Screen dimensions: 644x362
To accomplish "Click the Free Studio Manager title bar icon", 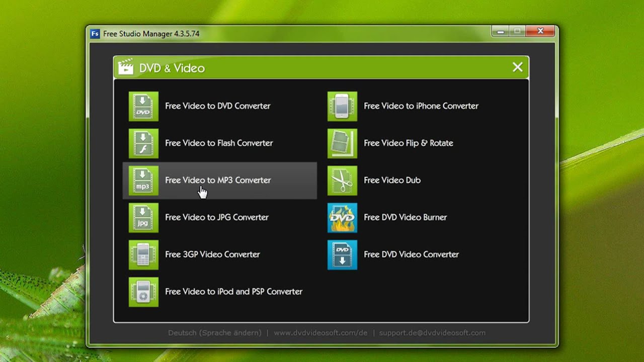I will 95,34.
